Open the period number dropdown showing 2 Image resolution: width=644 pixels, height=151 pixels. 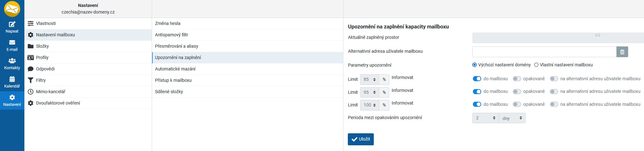[485, 118]
